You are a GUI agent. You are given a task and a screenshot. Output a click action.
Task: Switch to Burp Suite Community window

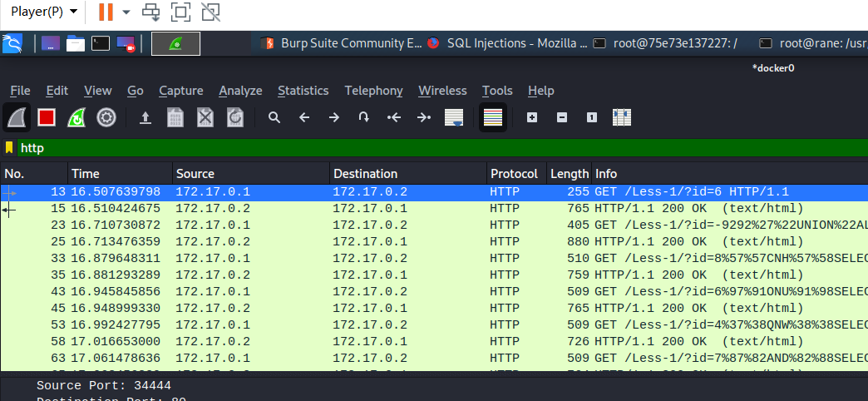click(340, 43)
